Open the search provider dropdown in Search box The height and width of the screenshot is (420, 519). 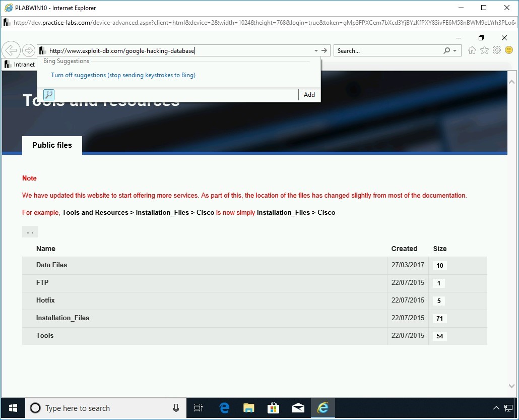coord(455,50)
